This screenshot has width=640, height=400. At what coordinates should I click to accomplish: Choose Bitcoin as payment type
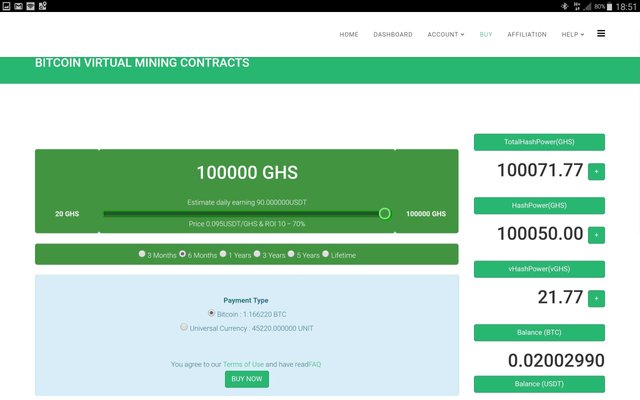pyautogui.click(x=211, y=313)
